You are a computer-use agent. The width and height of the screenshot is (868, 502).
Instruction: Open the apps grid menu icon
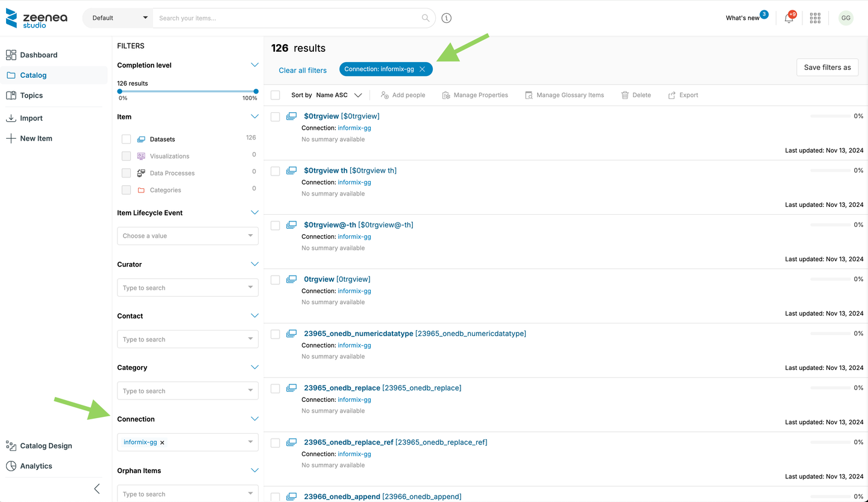pos(815,18)
